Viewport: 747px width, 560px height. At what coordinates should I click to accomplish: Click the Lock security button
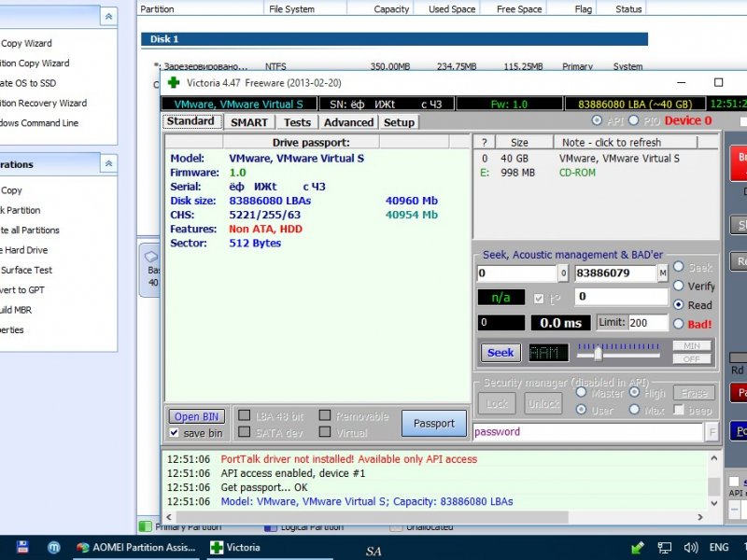point(497,404)
